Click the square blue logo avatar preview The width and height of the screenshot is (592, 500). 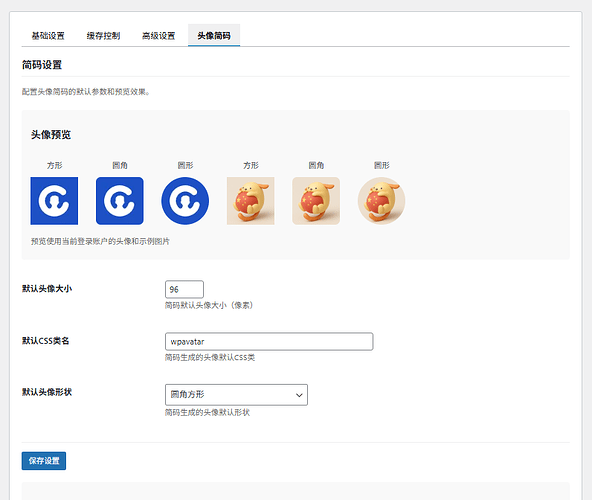pos(54,201)
